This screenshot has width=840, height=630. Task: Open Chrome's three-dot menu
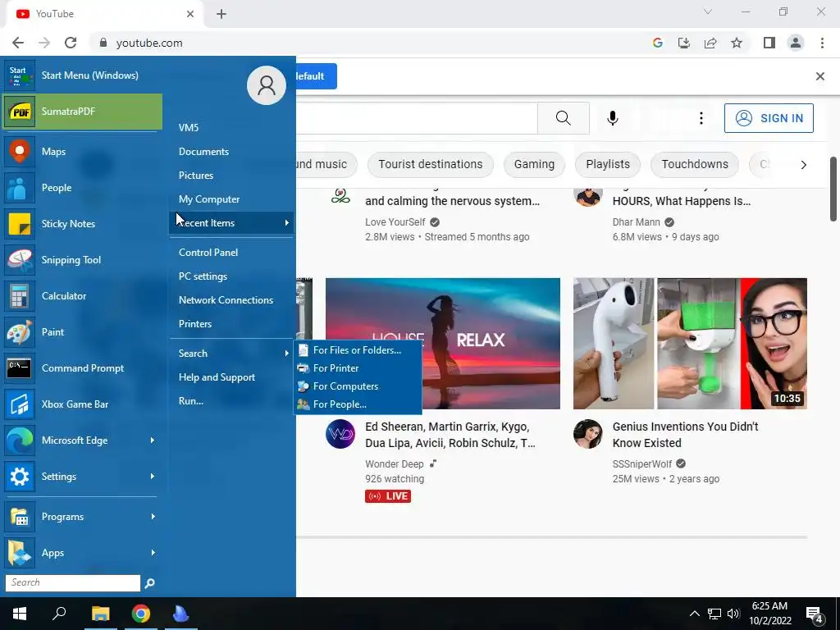[822, 43]
